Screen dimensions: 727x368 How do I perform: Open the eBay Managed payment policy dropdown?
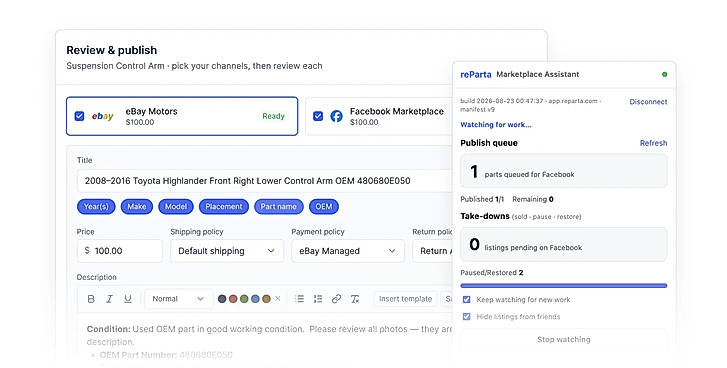[348, 251]
